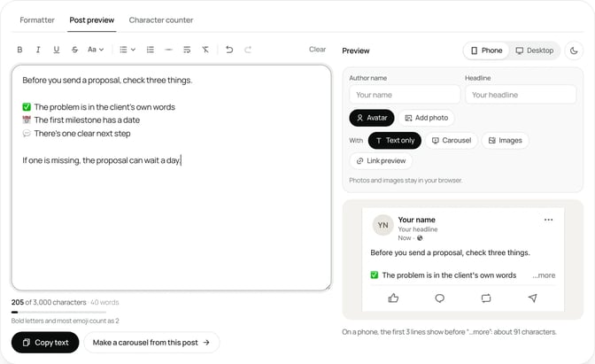The height and width of the screenshot is (364, 595).
Task: Click the line-wrap formatting icon
Action: tap(187, 50)
